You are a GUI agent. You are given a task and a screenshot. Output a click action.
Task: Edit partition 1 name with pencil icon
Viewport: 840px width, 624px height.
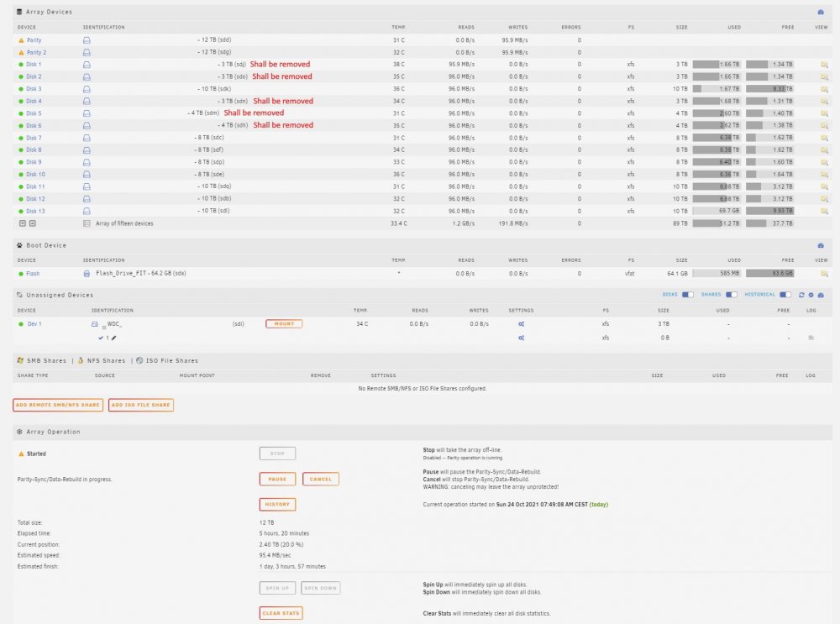pyautogui.click(x=113, y=338)
